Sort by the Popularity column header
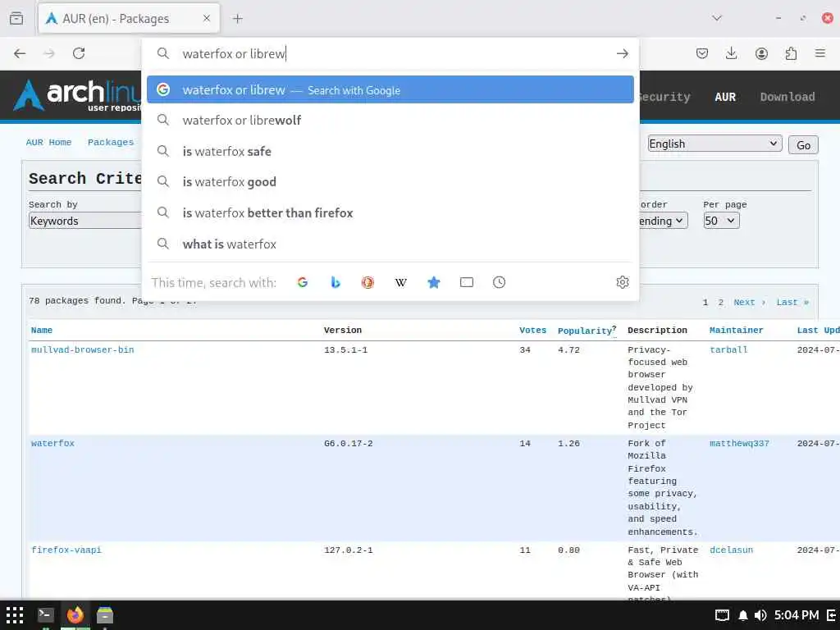This screenshot has height=630, width=840. tap(584, 331)
